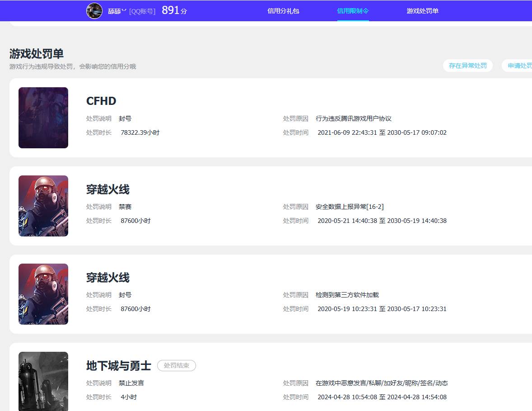Click the 穿越火线 title with 封号 penalty
Viewport: 532px width, 411px height.
tap(108, 277)
